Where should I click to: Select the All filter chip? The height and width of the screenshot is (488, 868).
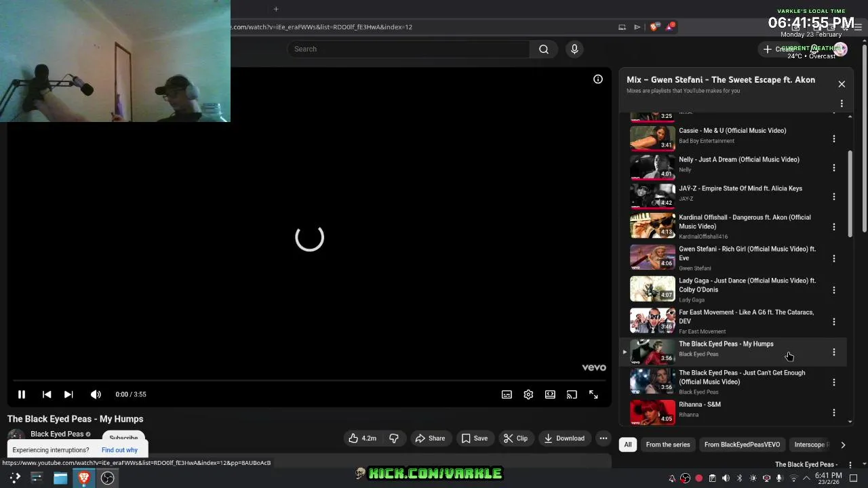point(628,445)
